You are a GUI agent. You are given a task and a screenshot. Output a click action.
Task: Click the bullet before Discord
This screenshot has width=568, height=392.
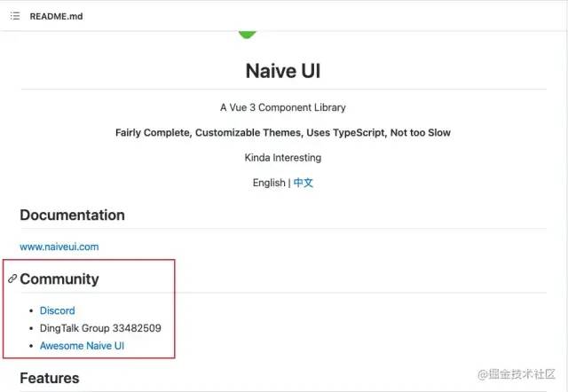click(x=30, y=311)
